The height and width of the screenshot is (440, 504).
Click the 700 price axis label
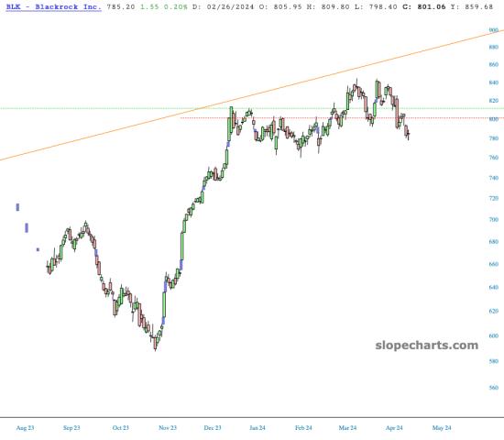(x=493, y=219)
